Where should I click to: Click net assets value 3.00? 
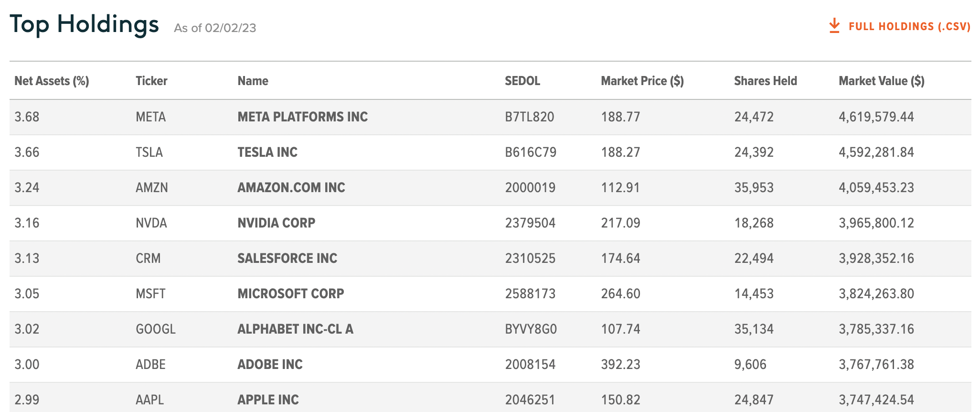click(27, 364)
